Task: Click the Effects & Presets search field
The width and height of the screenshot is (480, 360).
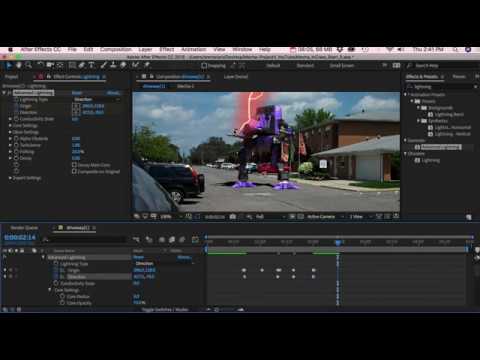Action: (442, 87)
